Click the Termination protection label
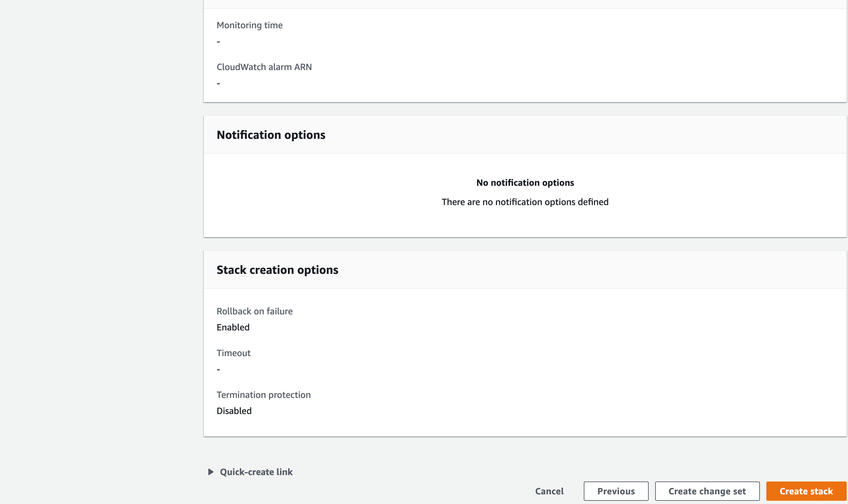 (x=264, y=395)
